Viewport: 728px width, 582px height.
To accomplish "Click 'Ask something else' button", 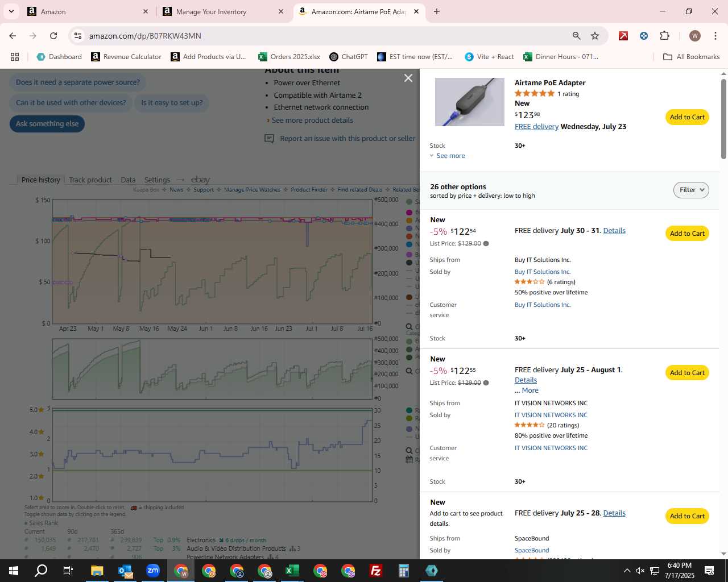I will 47,124.
